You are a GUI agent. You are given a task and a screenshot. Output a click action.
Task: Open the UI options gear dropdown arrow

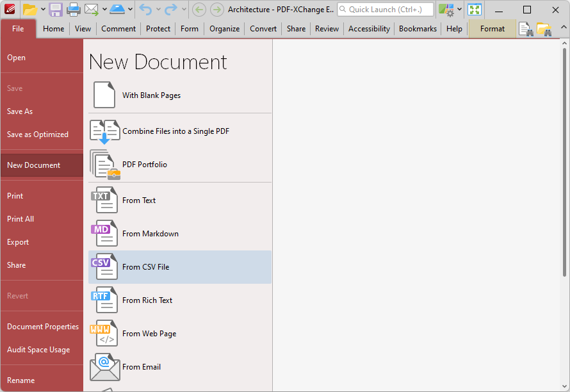coord(459,10)
